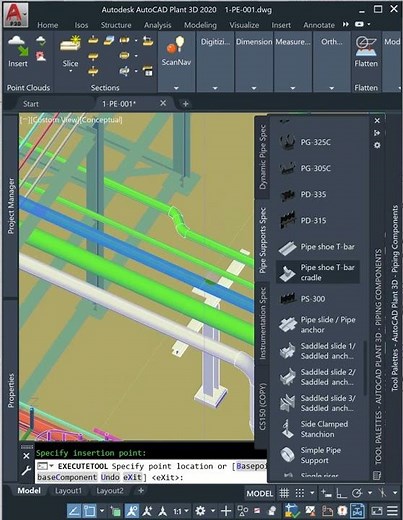403x520 pixels.
Task: Open the Modeling ribbon tab
Action: click(200, 25)
